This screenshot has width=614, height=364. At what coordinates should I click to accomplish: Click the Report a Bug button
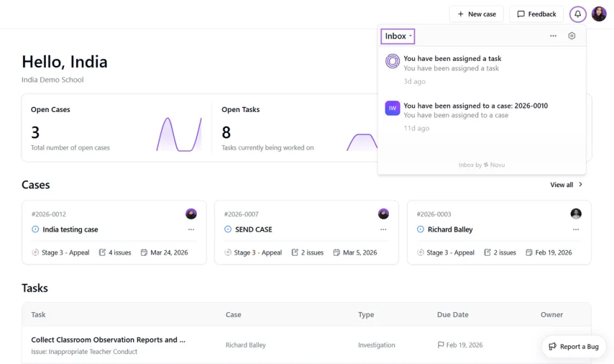point(574,346)
